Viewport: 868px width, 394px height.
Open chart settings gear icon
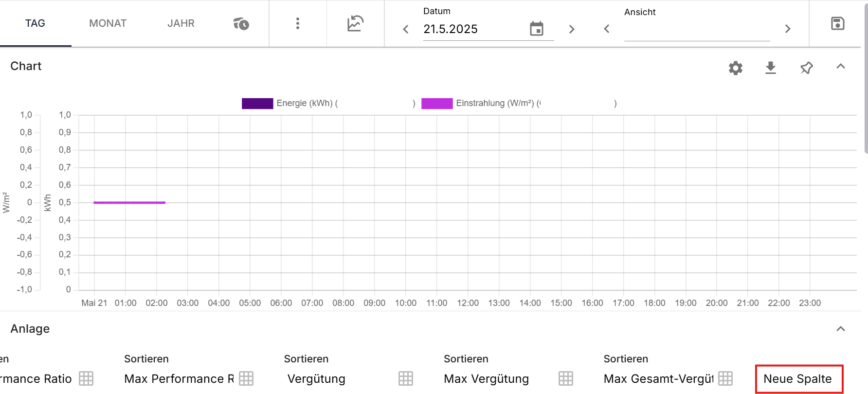[x=735, y=68]
